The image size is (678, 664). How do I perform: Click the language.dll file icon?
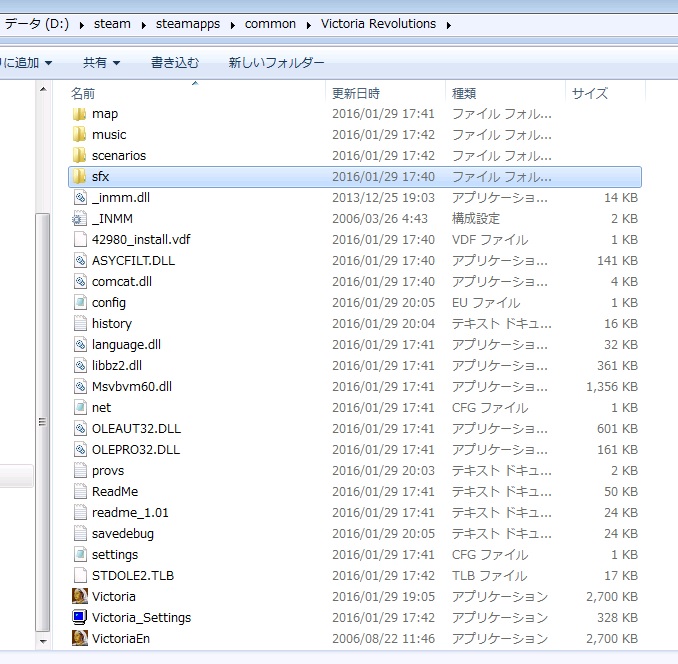(80, 345)
